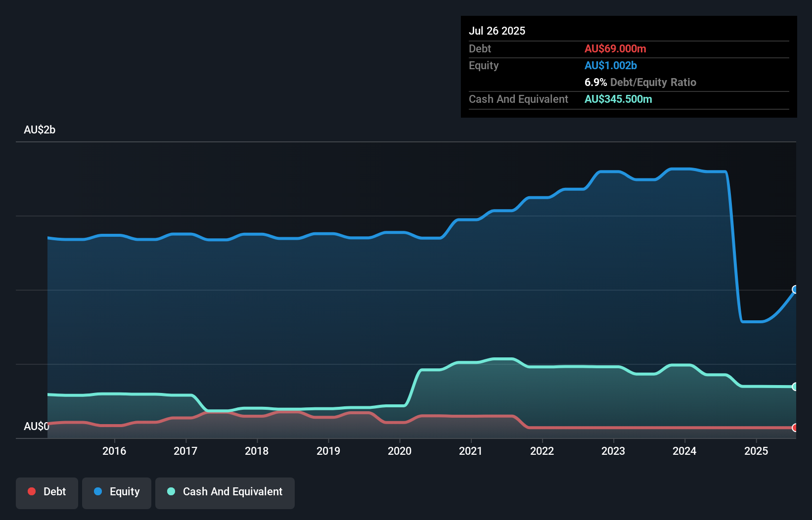Open the Jul 26 2025 date header
The height and width of the screenshot is (520, 812).
click(497, 30)
